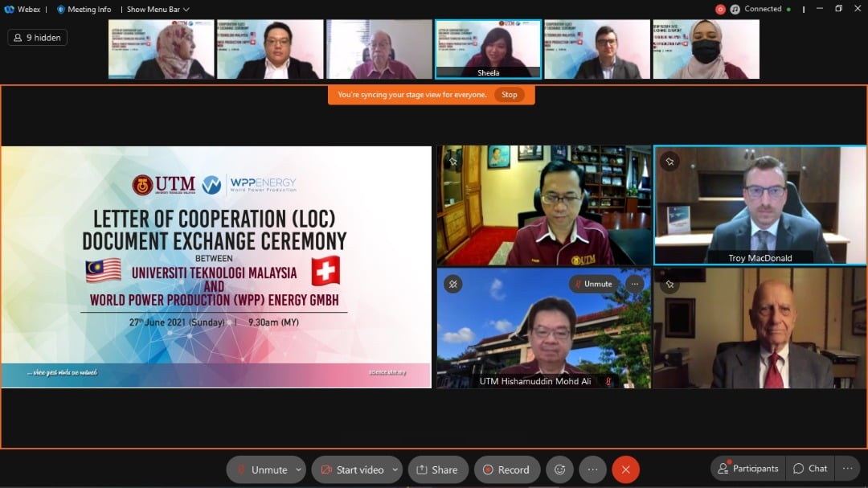Screen dimensions: 868x488
Task: Open the reactions emoji panel
Action: [x=559, y=470]
